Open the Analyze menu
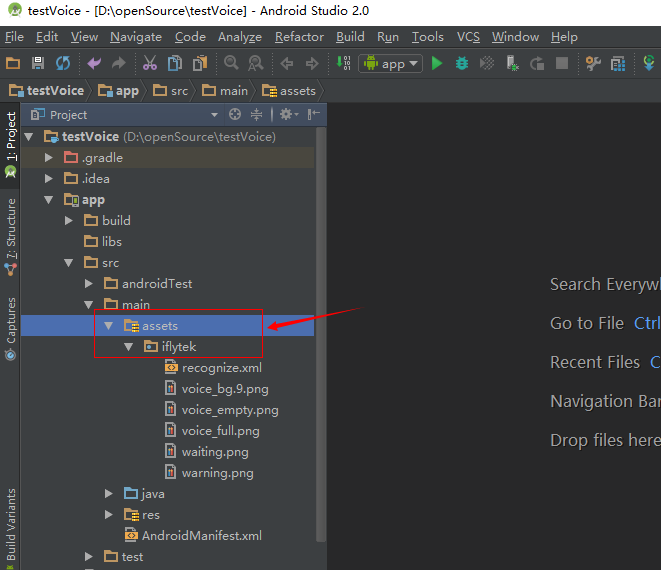The width and height of the screenshot is (661, 570). pyautogui.click(x=239, y=37)
